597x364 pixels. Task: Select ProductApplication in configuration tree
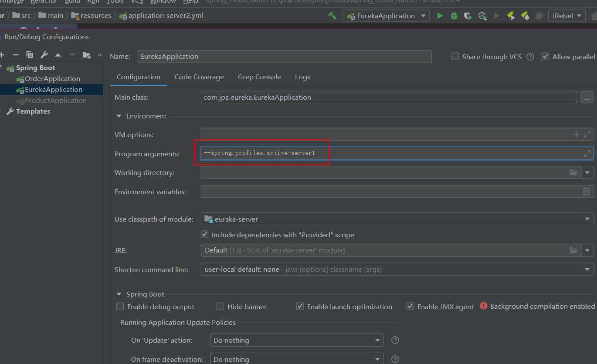[x=56, y=101]
